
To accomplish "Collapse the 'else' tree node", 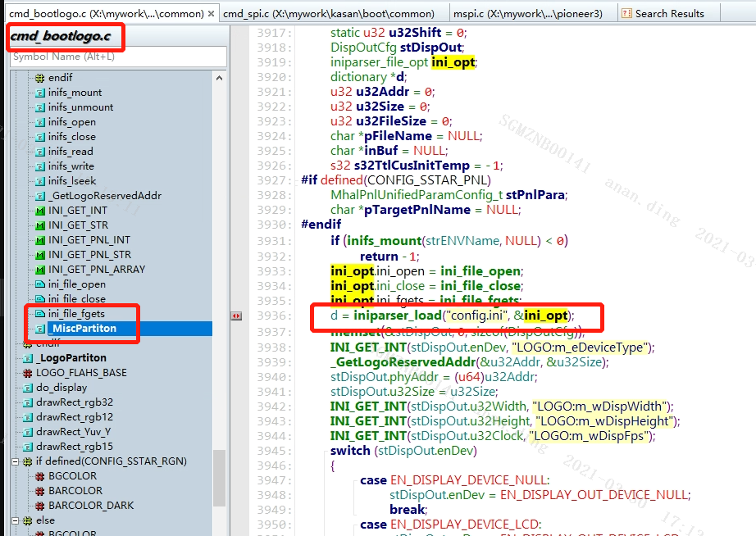I will pyautogui.click(x=16, y=520).
